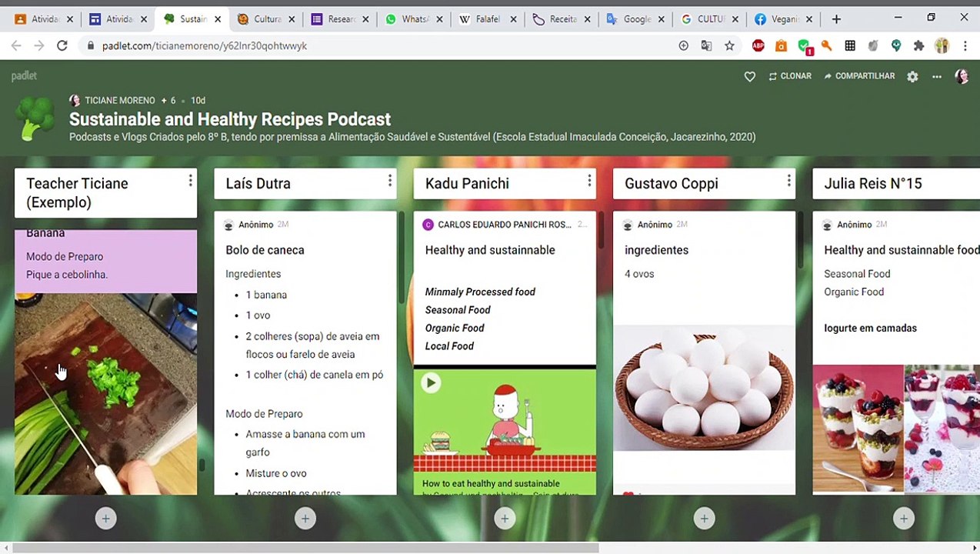Click the heart like icon in Padlet header
This screenshot has height=554, width=980.
(x=750, y=76)
